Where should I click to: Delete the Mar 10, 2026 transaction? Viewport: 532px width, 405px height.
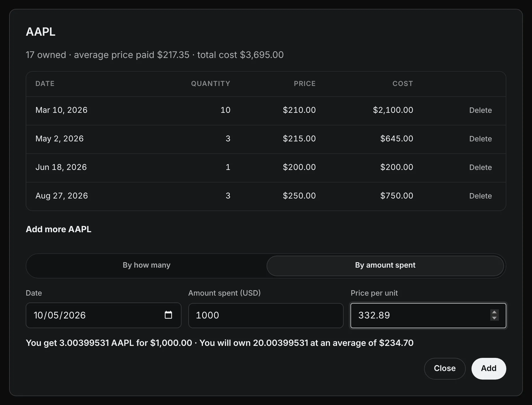[480, 110]
